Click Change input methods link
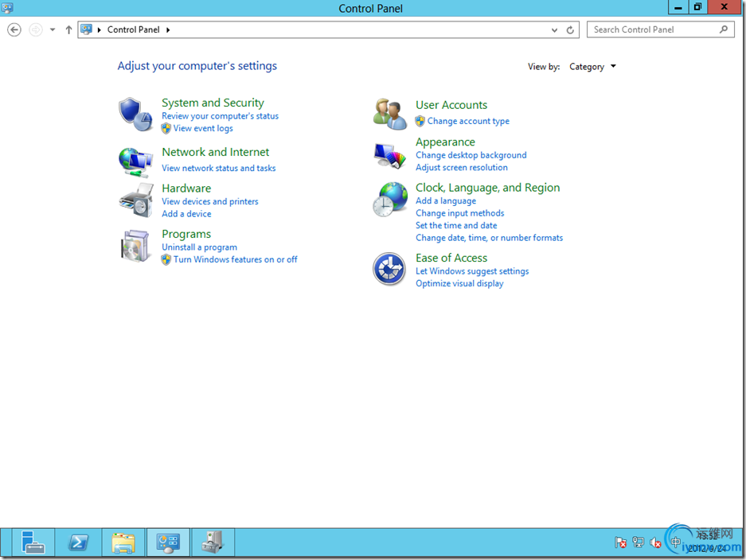 click(460, 213)
